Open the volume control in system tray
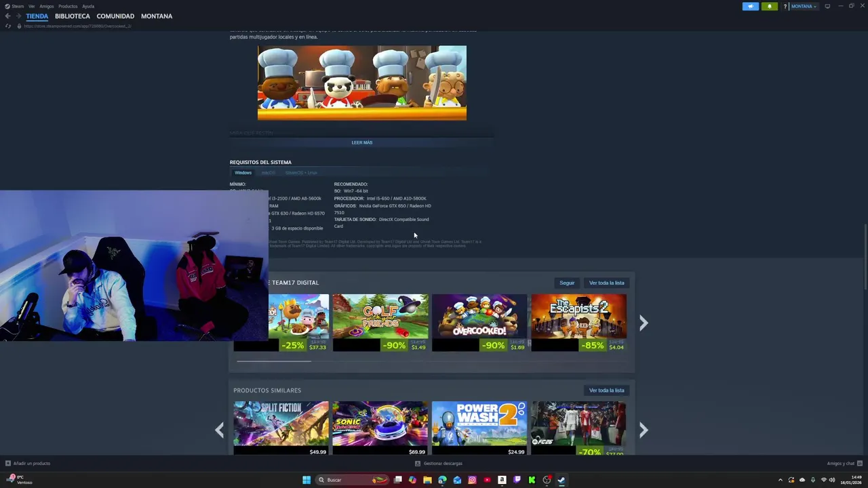 [x=832, y=480]
